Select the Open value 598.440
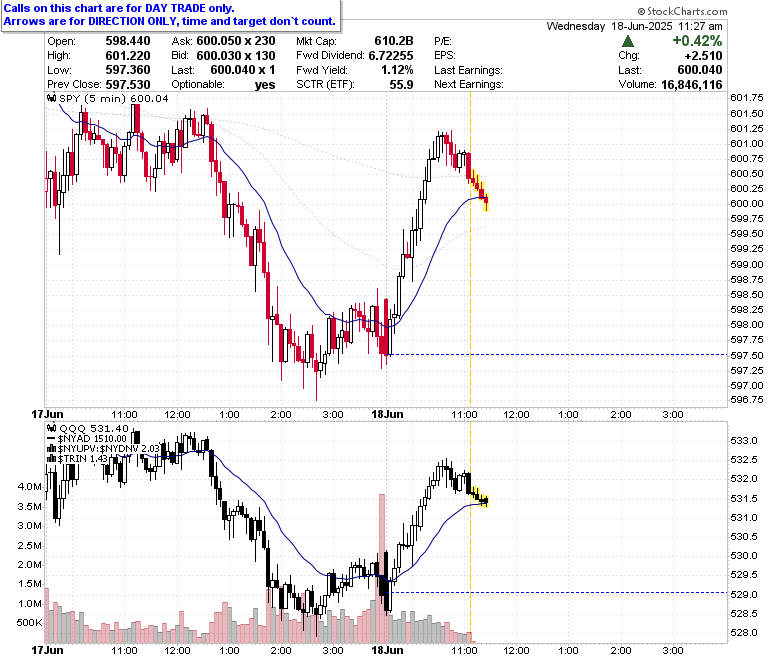The height and width of the screenshot is (659, 780). (x=128, y=41)
